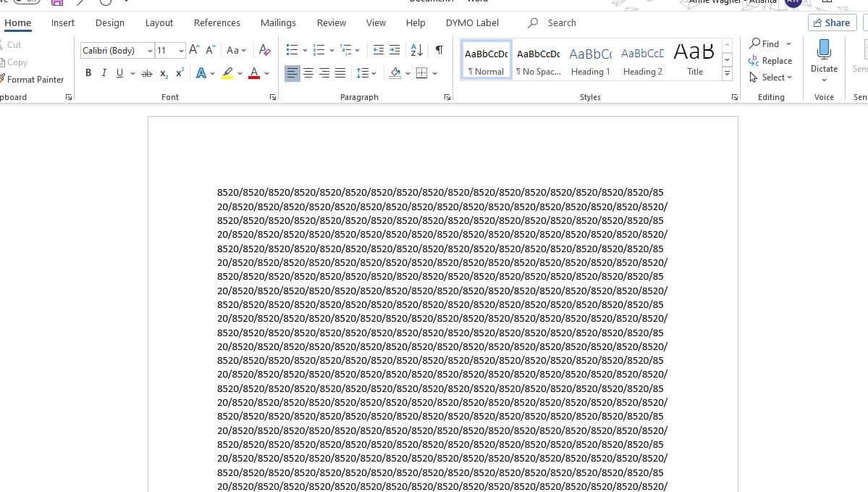Open the font name dropdown
Image resolution: width=868 pixels, height=492 pixels.
click(x=150, y=51)
